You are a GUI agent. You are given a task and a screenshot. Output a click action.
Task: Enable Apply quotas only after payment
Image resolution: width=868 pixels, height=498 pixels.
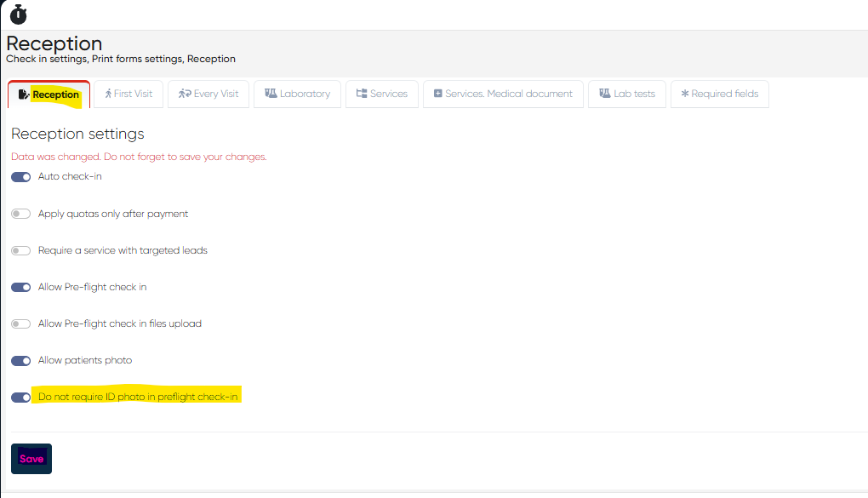point(21,214)
